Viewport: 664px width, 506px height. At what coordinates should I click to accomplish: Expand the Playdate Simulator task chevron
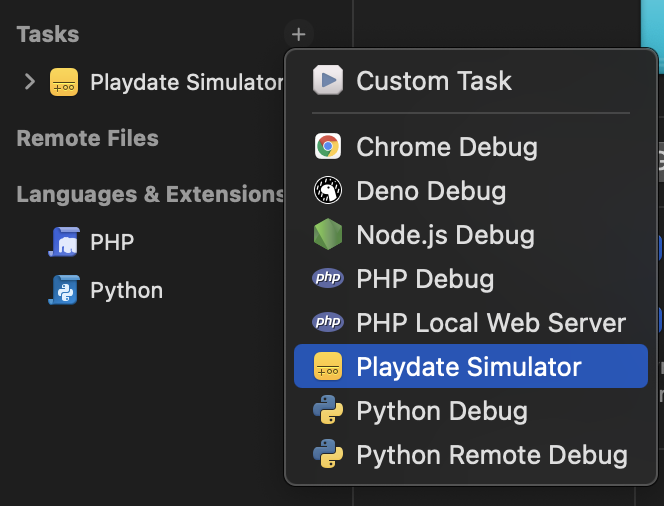tap(30, 81)
